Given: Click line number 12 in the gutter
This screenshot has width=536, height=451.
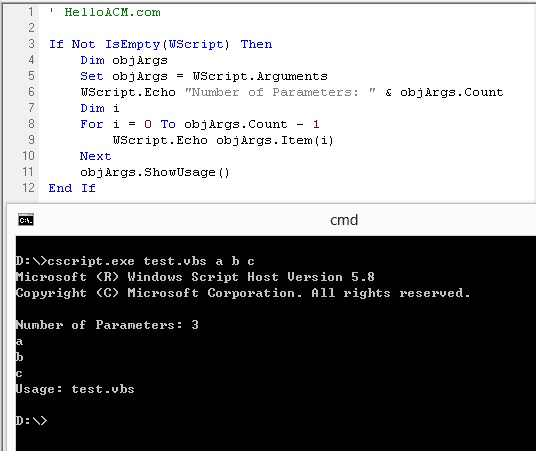Looking at the screenshot, I should (x=28, y=188).
